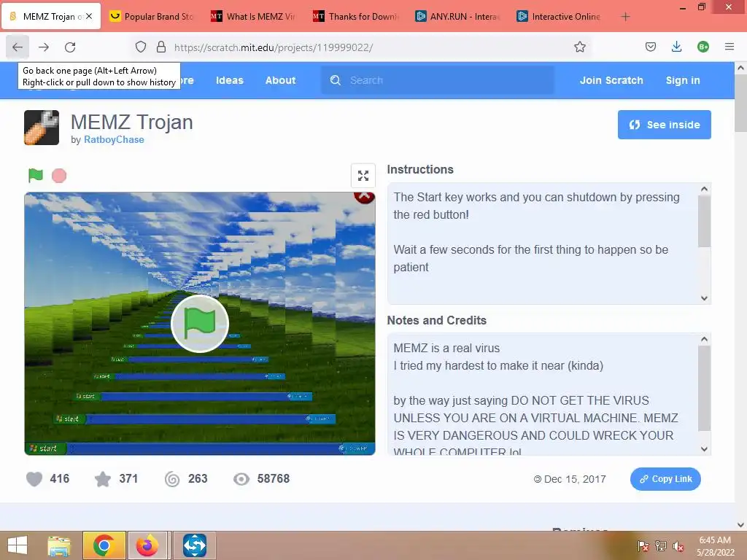747x560 pixels.
Task: Switch to Interactive Online tab
Action: 560,16
